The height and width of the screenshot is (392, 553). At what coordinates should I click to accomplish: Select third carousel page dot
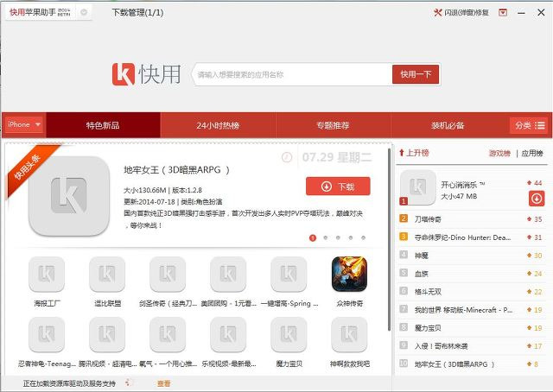pos(338,237)
